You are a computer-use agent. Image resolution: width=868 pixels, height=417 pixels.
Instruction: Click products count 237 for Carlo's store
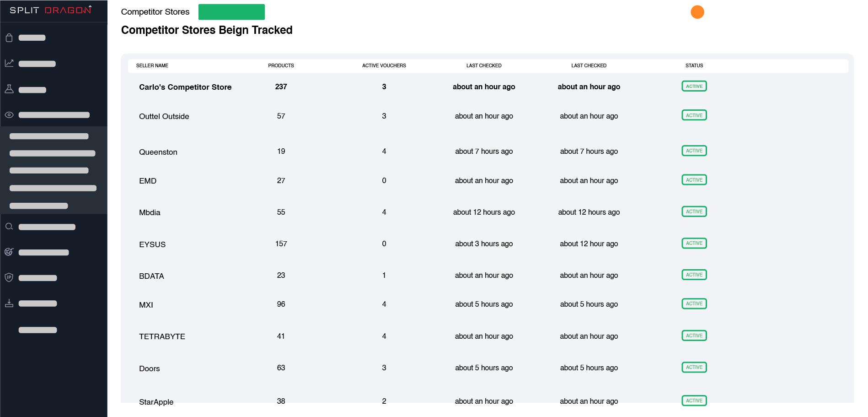(x=281, y=87)
